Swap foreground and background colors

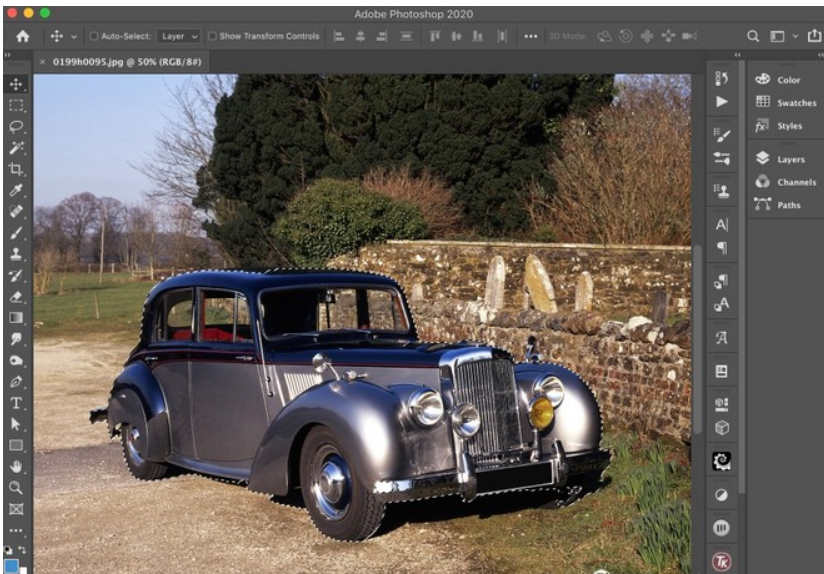point(23,550)
